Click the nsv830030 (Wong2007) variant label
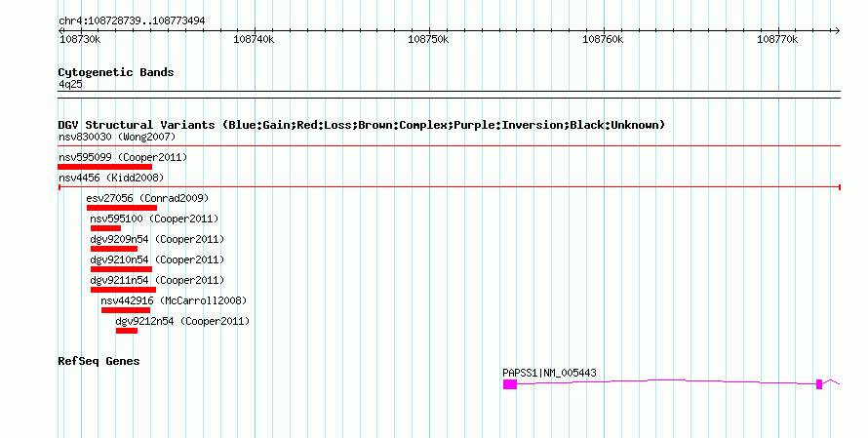The image size is (868, 438). tap(117, 137)
